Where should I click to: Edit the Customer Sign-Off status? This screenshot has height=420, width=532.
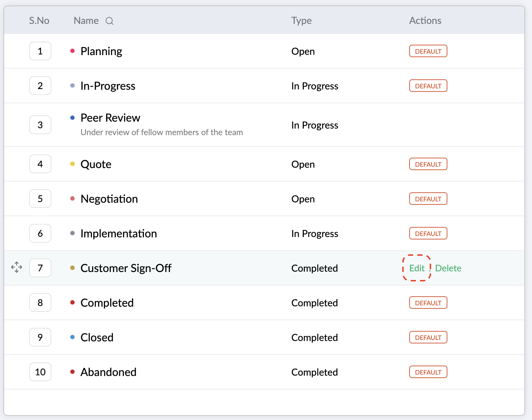tap(417, 268)
